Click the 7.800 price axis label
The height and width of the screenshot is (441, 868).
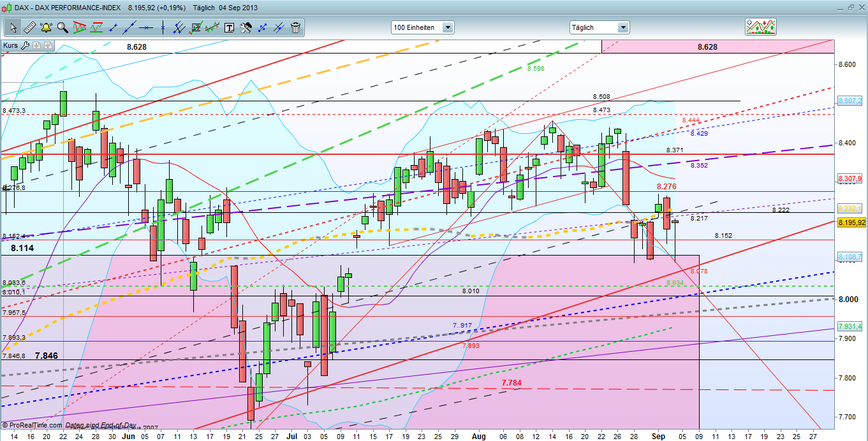(x=848, y=378)
